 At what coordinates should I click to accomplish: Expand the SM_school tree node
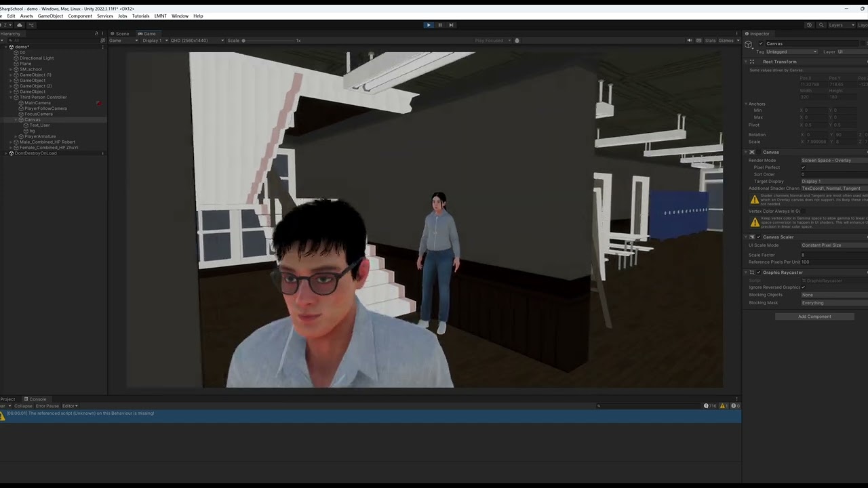point(12,69)
